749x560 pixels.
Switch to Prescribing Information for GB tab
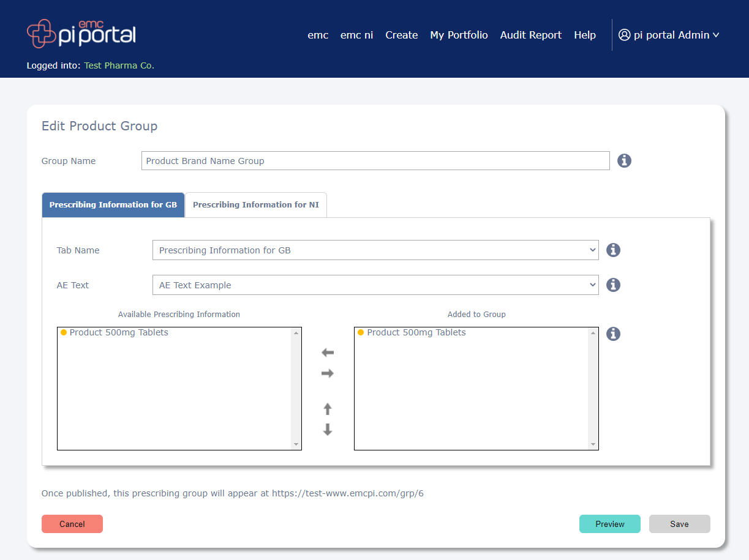(x=113, y=204)
